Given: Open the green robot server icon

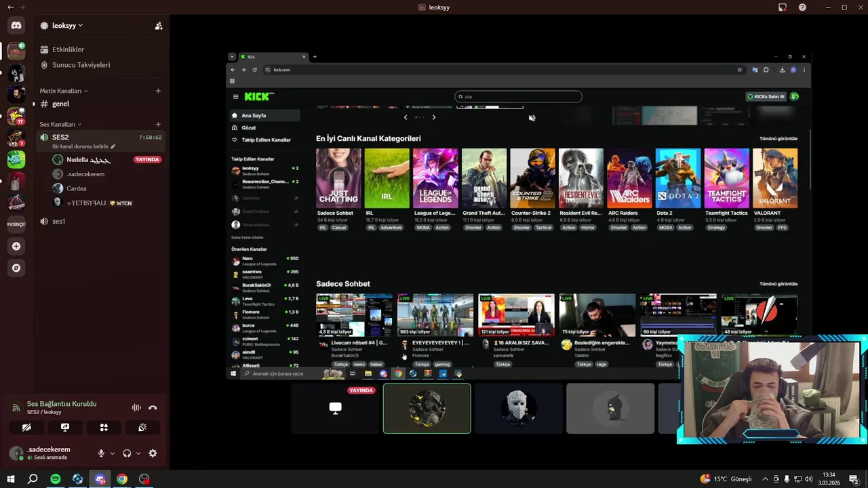Looking at the screenshot, I should click(16, 159).
